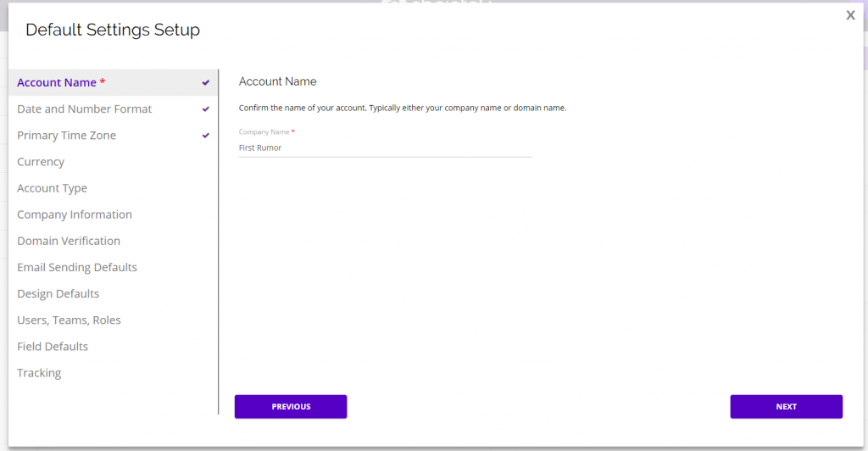The image size is (868, 451).
Task: Click the checkmark next to Account Name
Action: pos(206,82)
